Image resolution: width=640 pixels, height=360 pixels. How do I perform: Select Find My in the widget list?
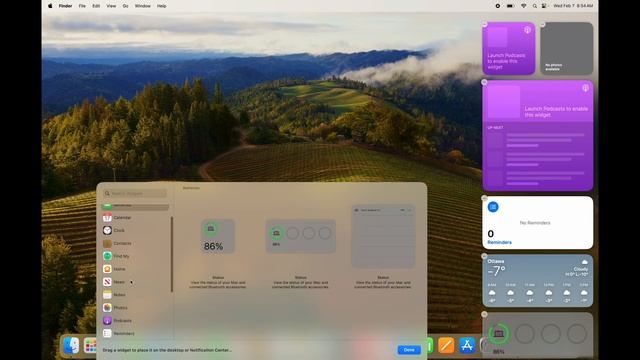[x=135, y=256]
